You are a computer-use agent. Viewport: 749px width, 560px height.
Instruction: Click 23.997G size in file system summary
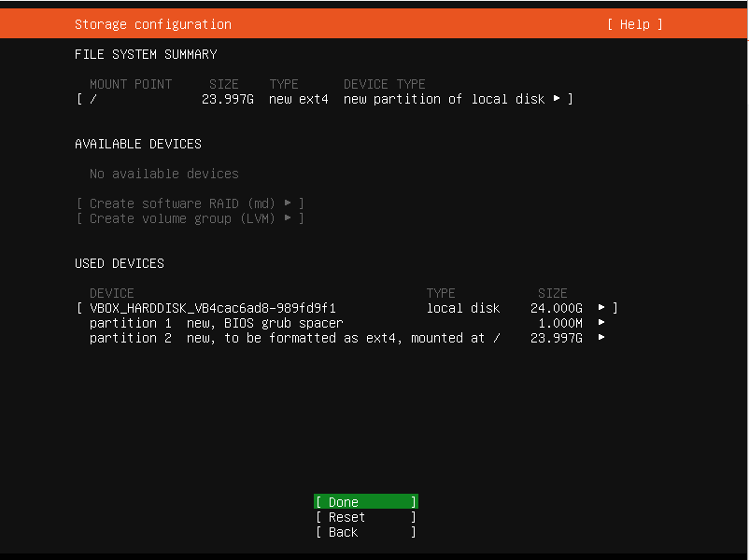pyautogui.click(x=227, y=99)
